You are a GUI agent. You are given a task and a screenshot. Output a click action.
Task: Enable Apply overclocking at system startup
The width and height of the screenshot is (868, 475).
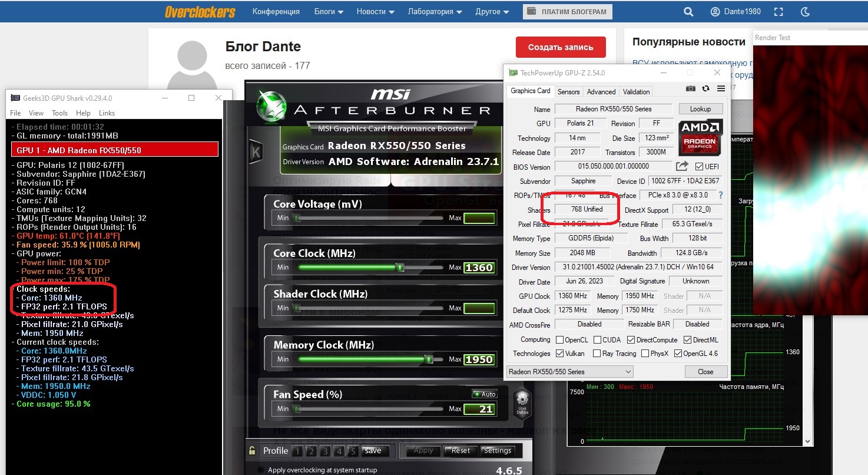pos(261,470)
